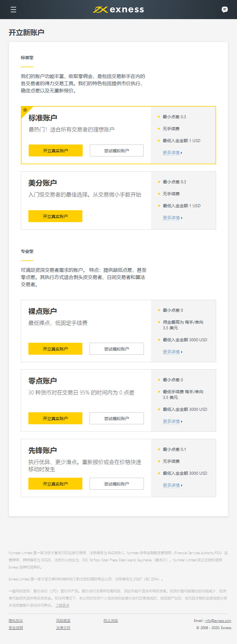
Task: Click 开立真实账户 for 美分账户
Action: (55, 216)
